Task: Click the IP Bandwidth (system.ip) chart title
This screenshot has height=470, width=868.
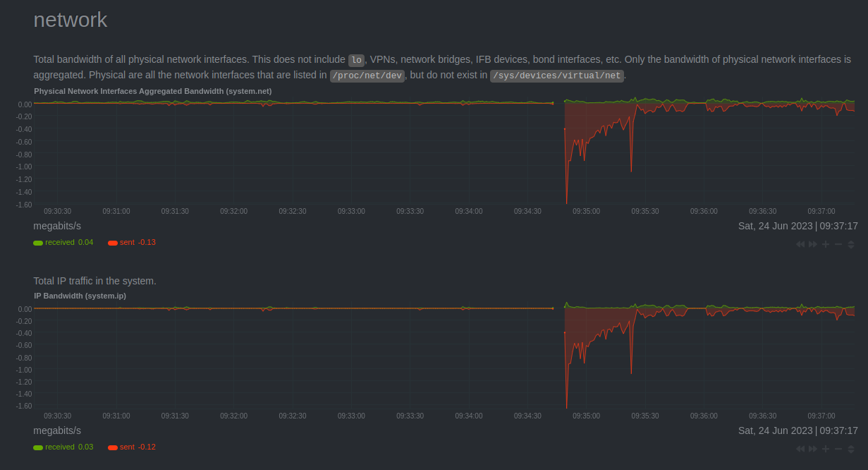Action: [x=80, y=296]
